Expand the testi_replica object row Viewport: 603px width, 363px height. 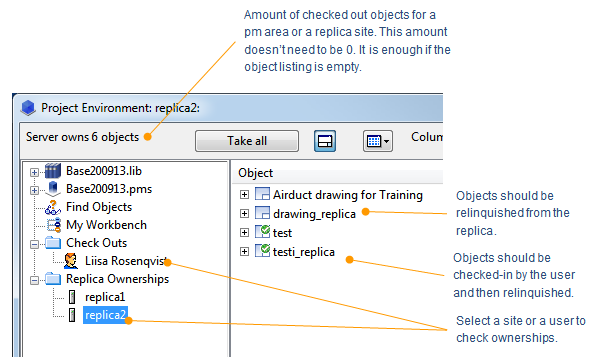pyautogui.click(x=244, y=251)
